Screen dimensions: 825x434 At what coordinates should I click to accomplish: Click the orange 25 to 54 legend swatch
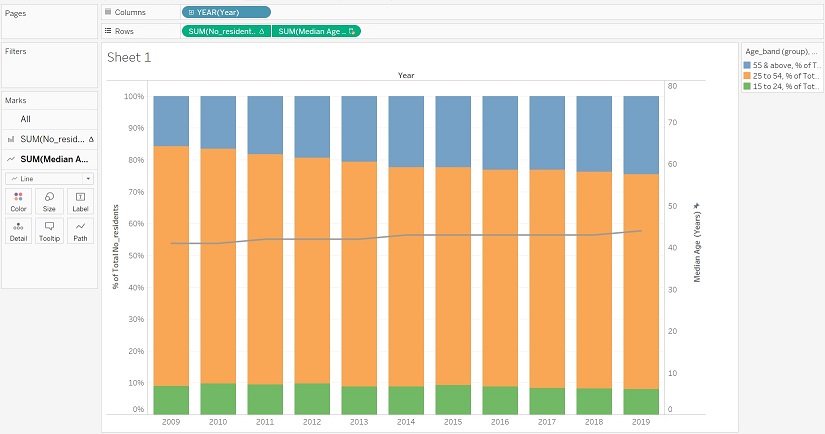click(x=745, y=73)
